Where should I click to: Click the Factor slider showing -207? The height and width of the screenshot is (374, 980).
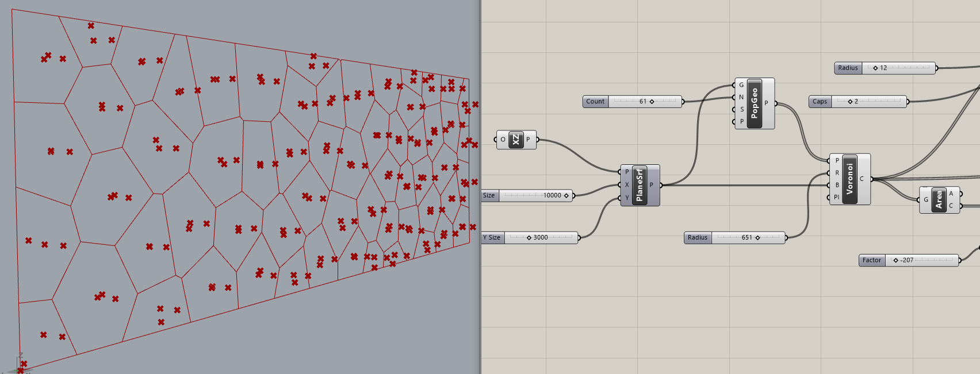point(921,260)
